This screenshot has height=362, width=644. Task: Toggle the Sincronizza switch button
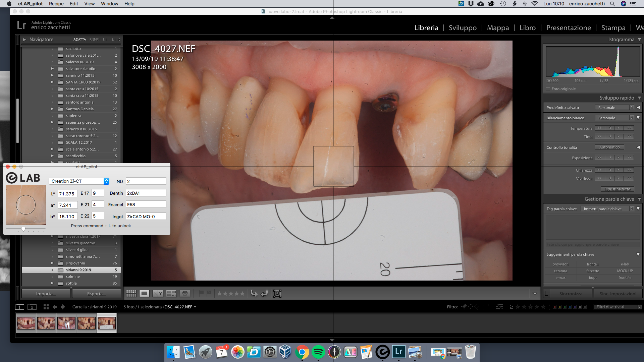click(x=547, y=294)
